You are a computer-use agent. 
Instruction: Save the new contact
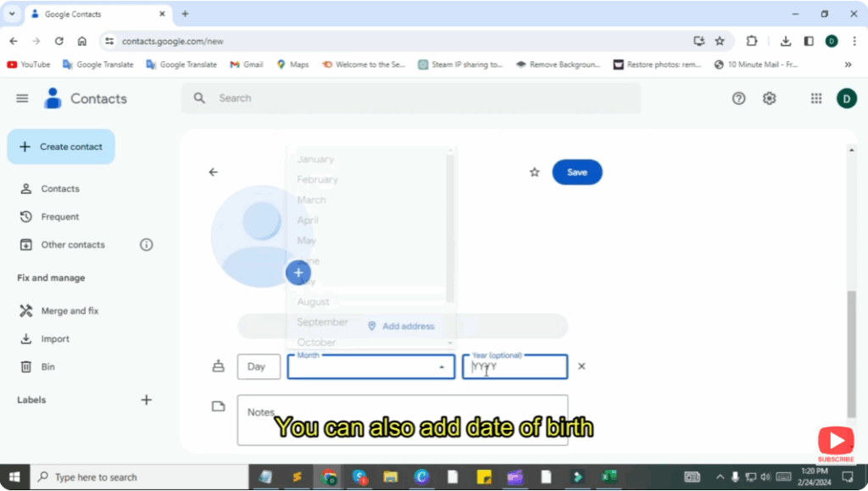[577, 171]
